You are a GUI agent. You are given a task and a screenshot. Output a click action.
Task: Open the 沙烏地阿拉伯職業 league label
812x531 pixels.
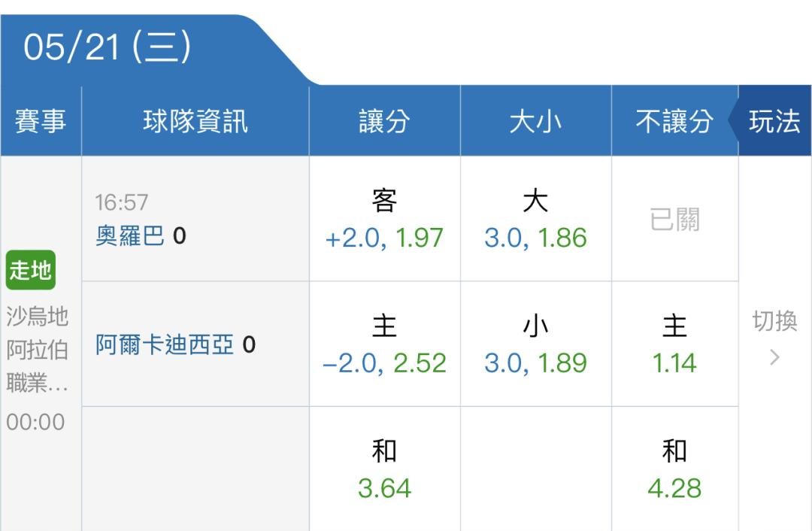click(38, 350)
